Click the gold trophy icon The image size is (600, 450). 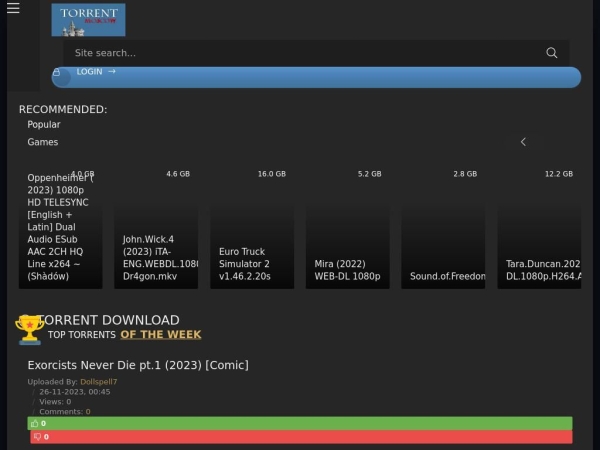(29, 328)
